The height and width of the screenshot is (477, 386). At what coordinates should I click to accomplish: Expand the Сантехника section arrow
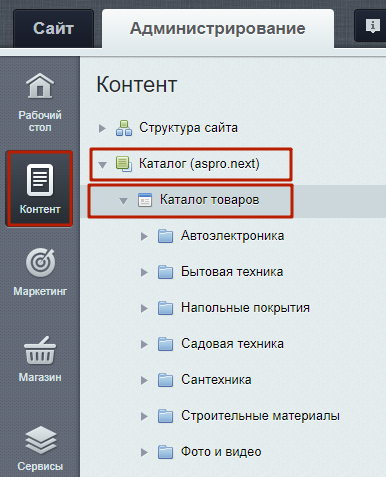coord(144,380)
